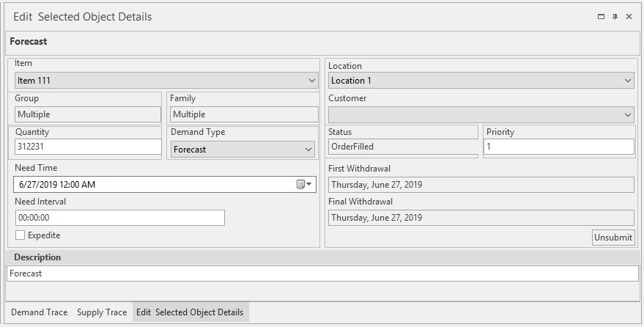Viewport: 644px width, 327px height.
Task: Open the empty Customer dropdown
Action: (481, 114)
